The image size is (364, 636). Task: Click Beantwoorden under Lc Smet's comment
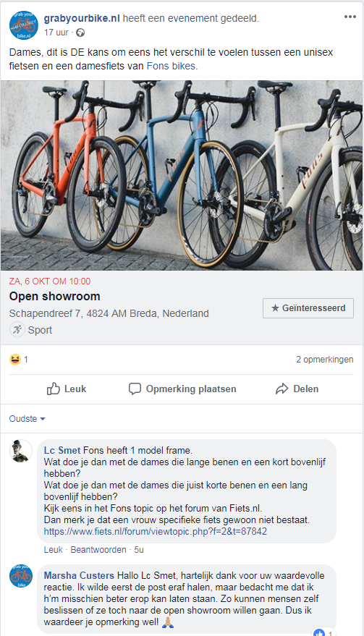[x=98, y=550]
